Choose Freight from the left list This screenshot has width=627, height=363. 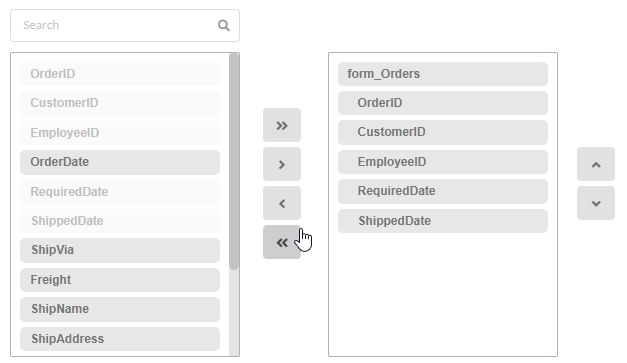120,280
